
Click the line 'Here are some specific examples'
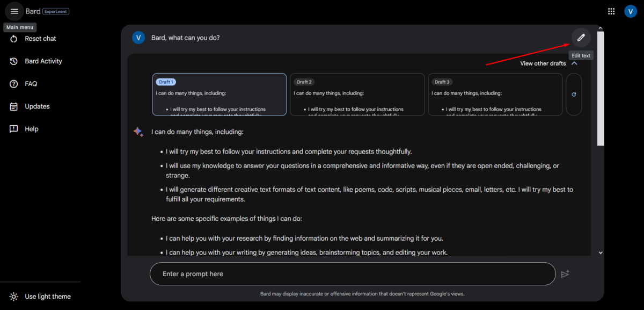[227, 219]
